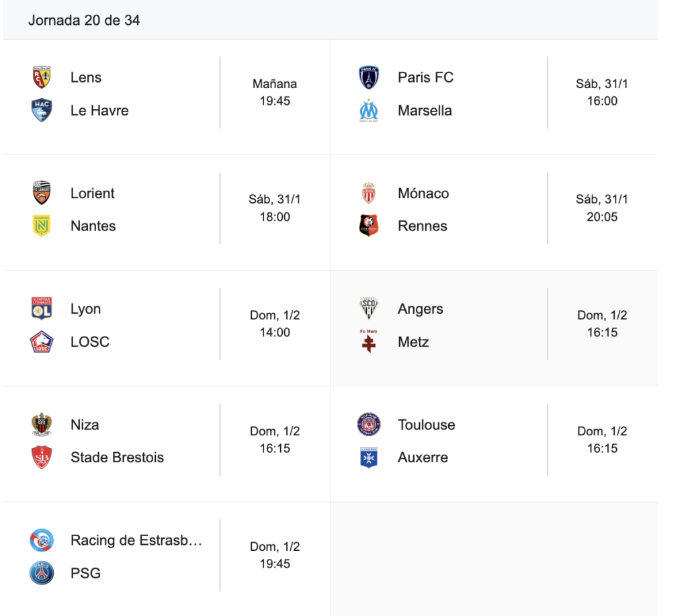Open the Racing de Estrasburgo team link

tap(136, 540)
